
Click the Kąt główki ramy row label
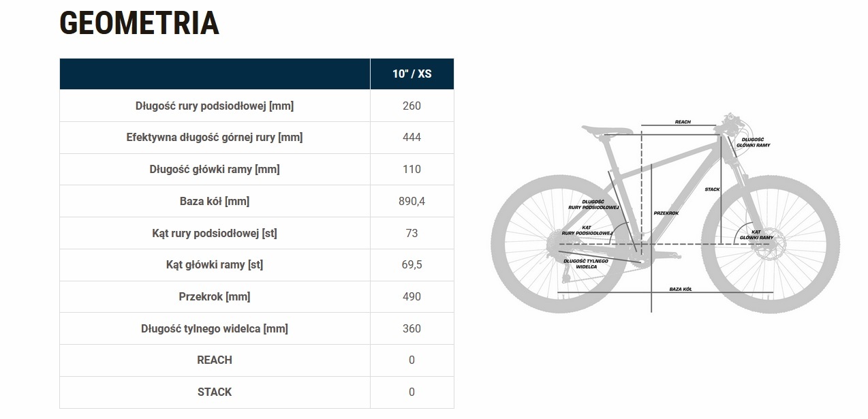click(x=215, y=264)
